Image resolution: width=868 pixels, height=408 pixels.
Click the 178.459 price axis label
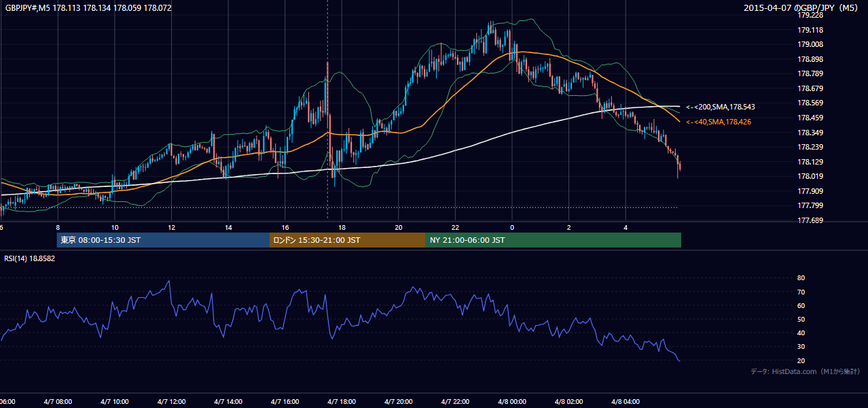[810, 118]
